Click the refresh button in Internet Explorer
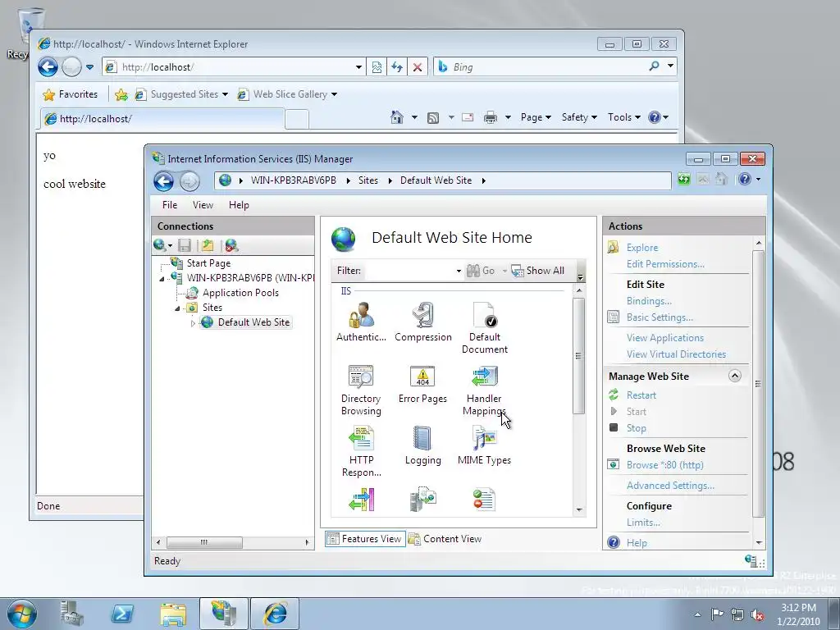The image size is (840, 630). pyautogui.click(x=397, y=67)
